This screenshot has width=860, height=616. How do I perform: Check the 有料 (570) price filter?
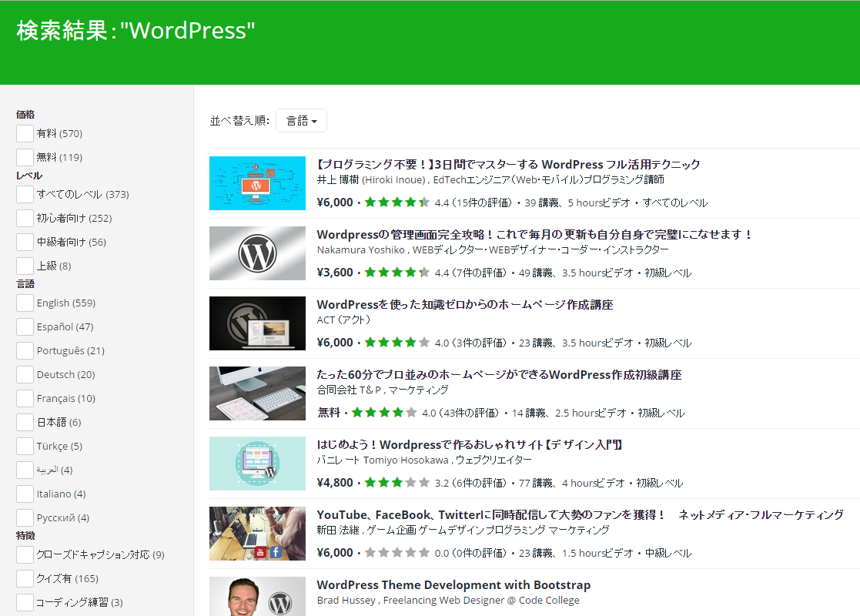pos(25,133)
